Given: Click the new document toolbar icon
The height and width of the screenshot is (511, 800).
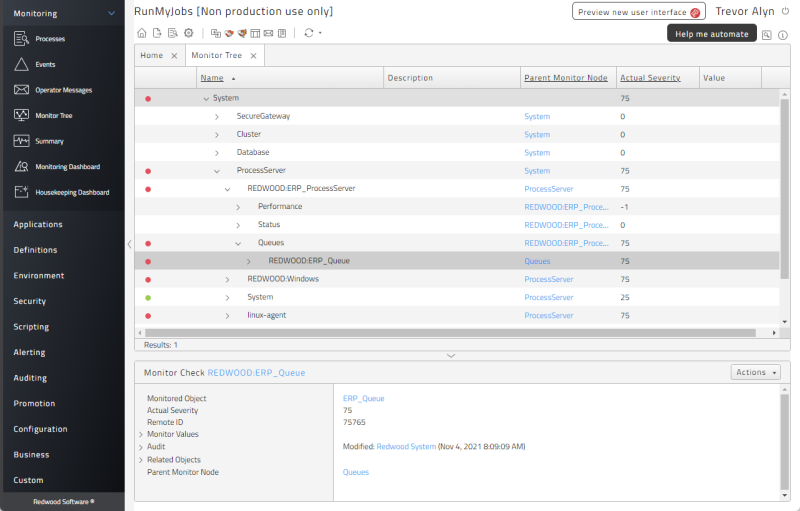Looking at the screenshot, I should pyautogui.click(x=157, y=33).
